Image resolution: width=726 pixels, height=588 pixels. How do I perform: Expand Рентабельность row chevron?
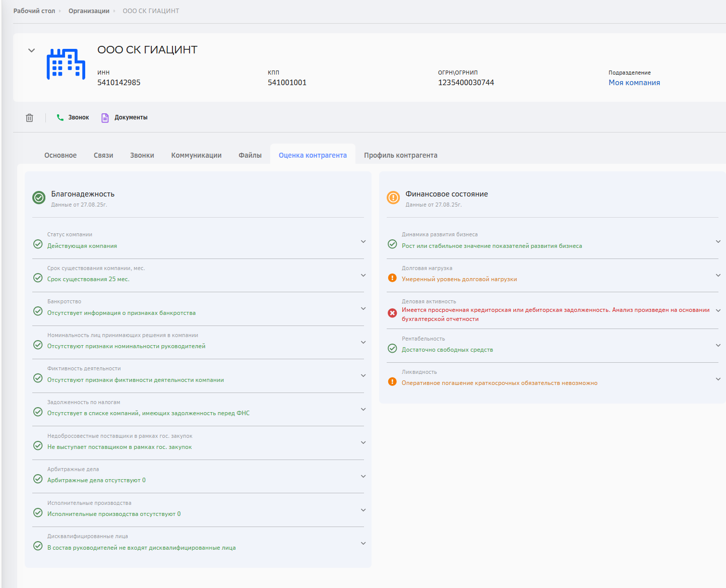pyautogui.click(x=718, y=345)
